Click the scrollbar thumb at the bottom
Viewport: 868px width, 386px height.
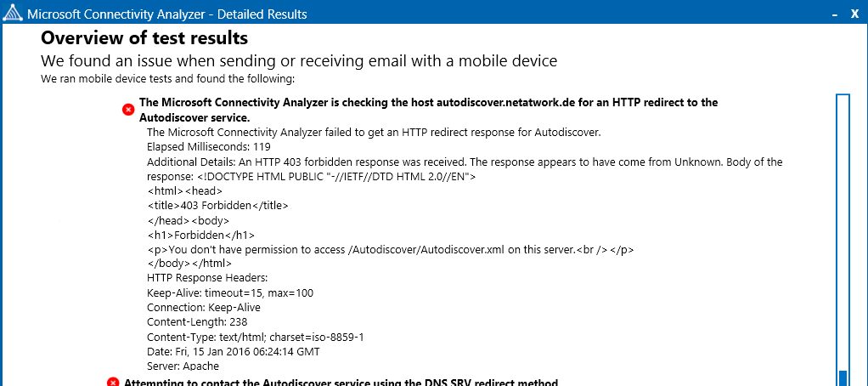(x=843, y=378)
